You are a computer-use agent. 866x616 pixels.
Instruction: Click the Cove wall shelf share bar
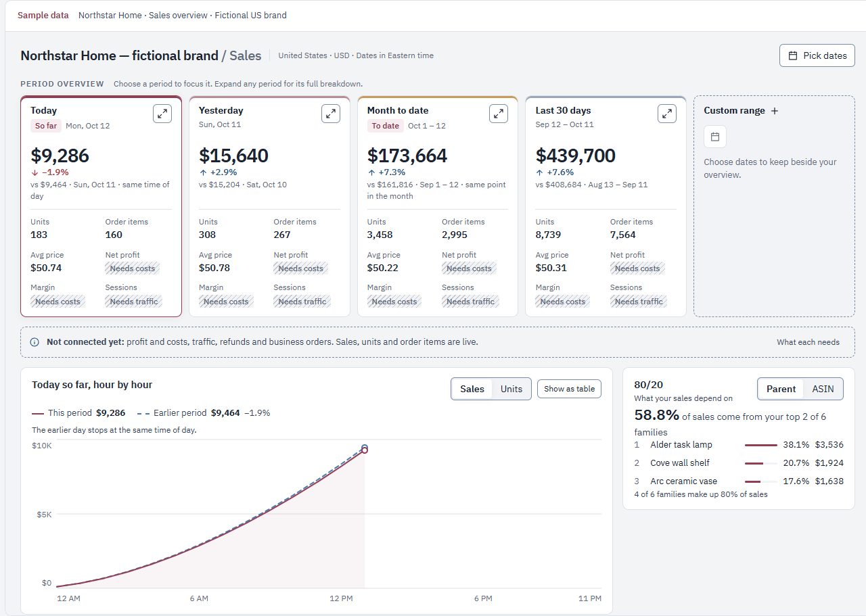pos(761,463)
